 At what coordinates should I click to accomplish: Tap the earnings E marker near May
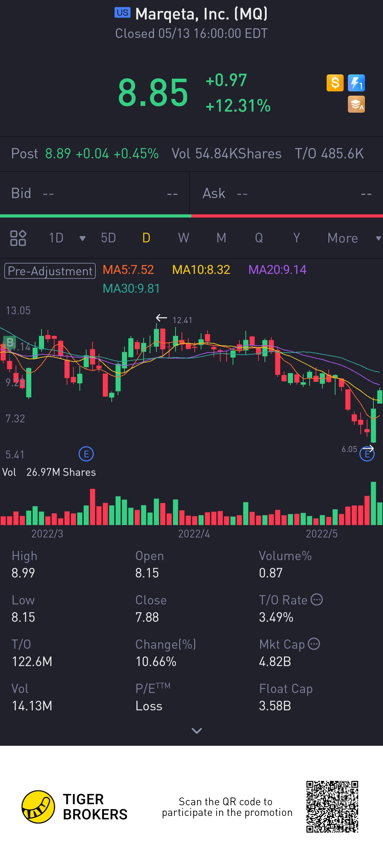coord(367,454)
